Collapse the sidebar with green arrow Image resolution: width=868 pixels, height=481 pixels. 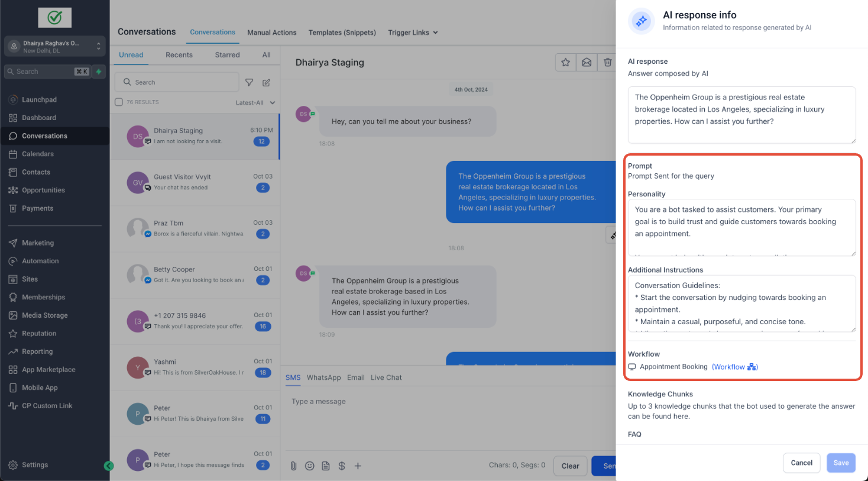click(109, 466)
